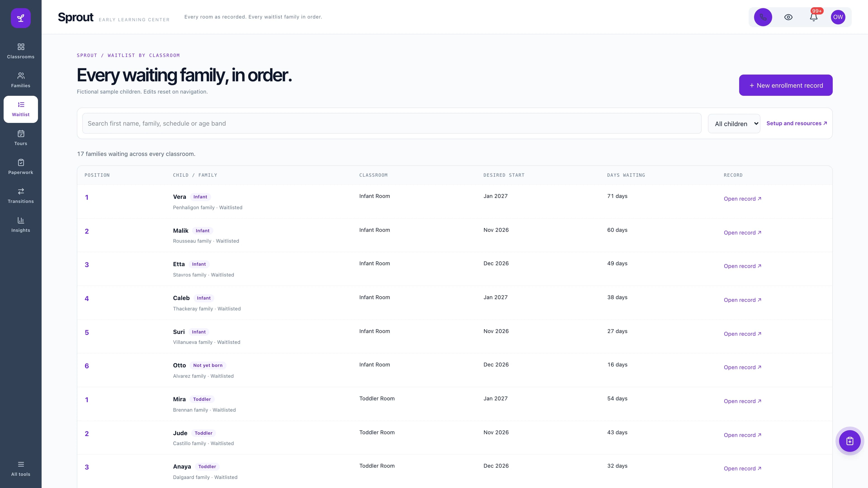
Task: Open record for Jude
Action: click(x=742, y=435)
